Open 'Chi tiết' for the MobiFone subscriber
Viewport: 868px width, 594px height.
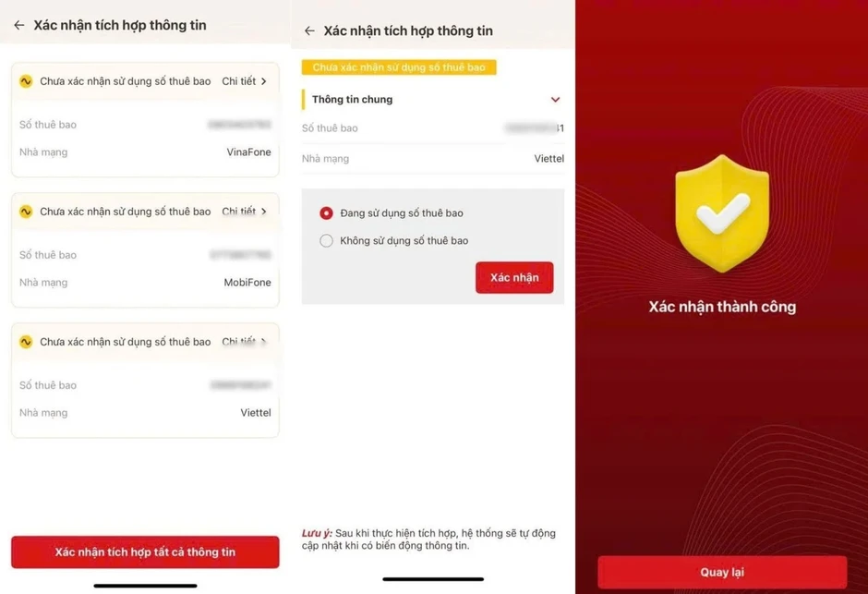click(244, 212)
